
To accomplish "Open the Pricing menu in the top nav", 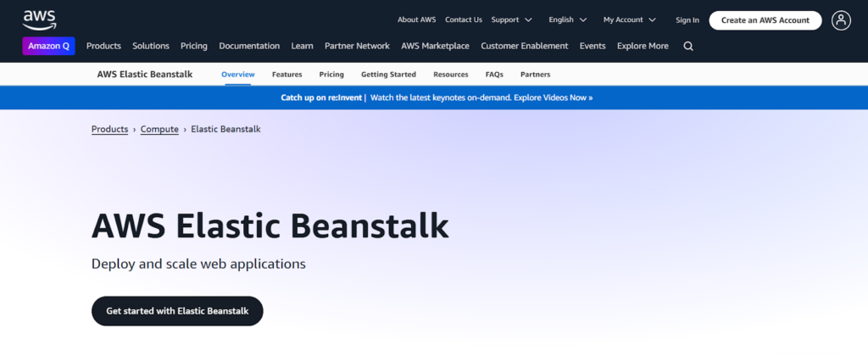I will tap(194, 46).
